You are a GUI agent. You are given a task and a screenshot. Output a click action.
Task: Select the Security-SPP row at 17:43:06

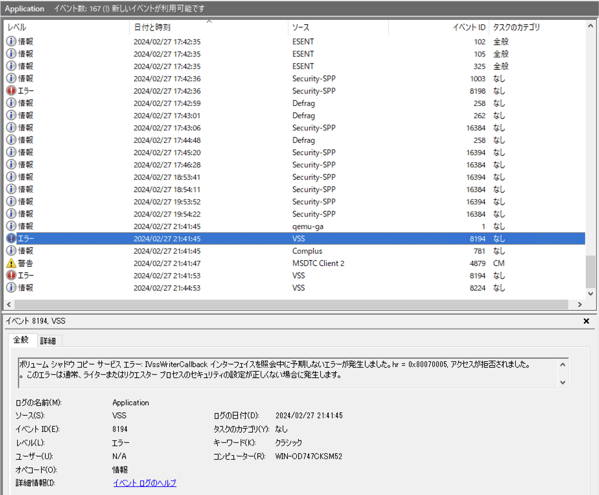(295, 128)
